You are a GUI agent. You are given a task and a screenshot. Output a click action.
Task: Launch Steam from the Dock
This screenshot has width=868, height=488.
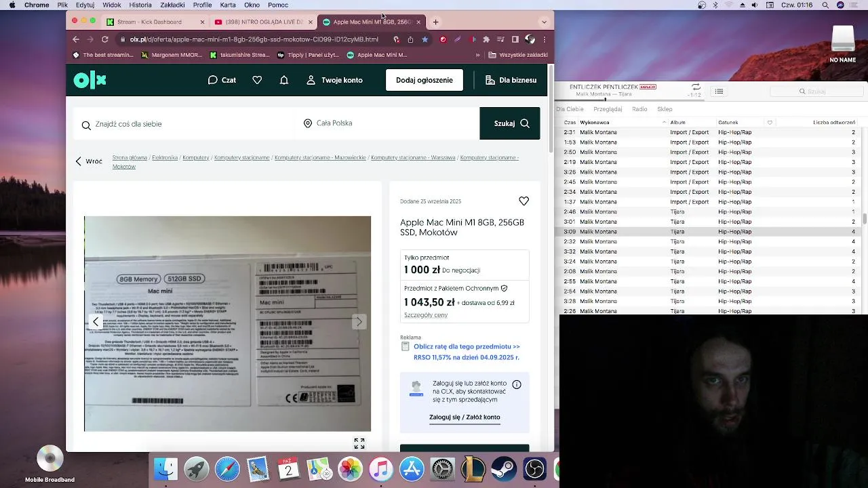(x=504, y=469)
